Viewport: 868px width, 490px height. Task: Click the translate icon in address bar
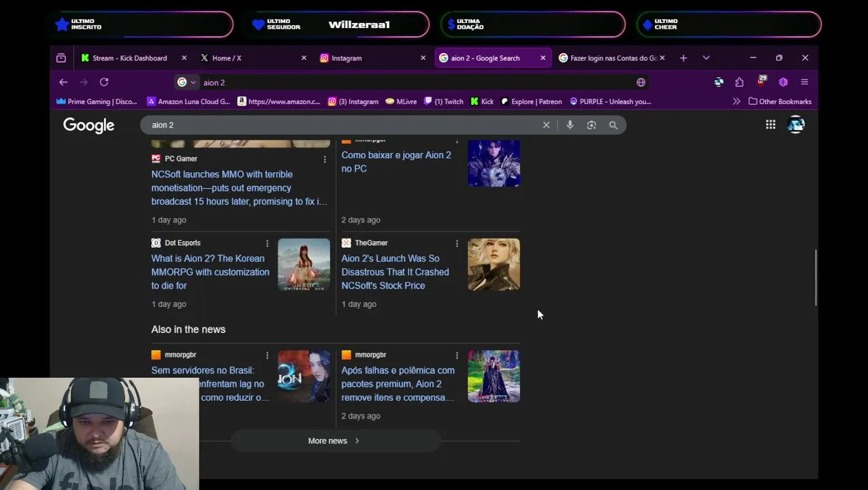pyautogui.click(x=641, y=82)
